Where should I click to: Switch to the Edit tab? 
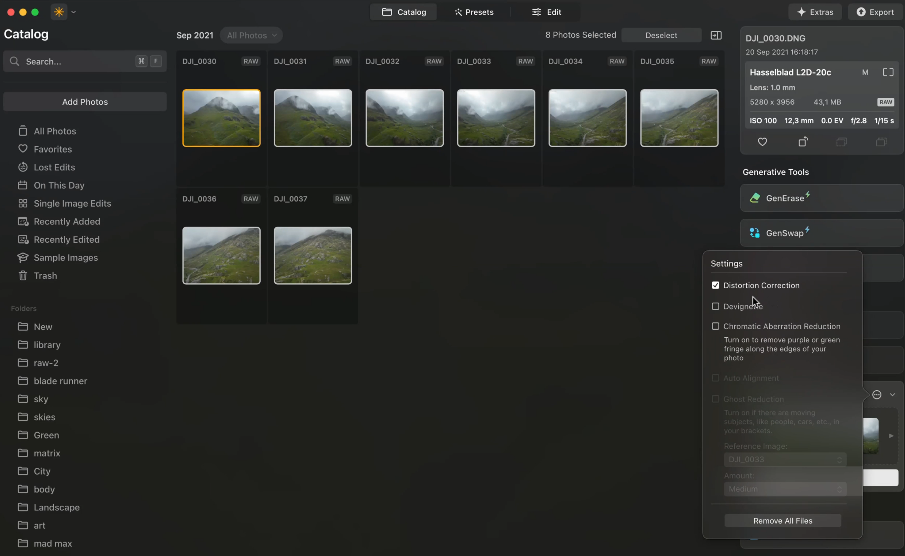pos(546,12)
